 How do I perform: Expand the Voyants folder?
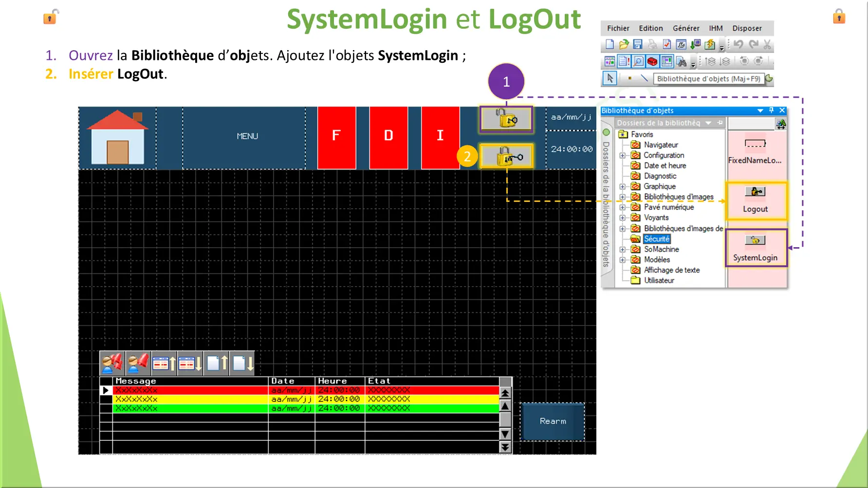pyautogui.click(x=622, y=217)
